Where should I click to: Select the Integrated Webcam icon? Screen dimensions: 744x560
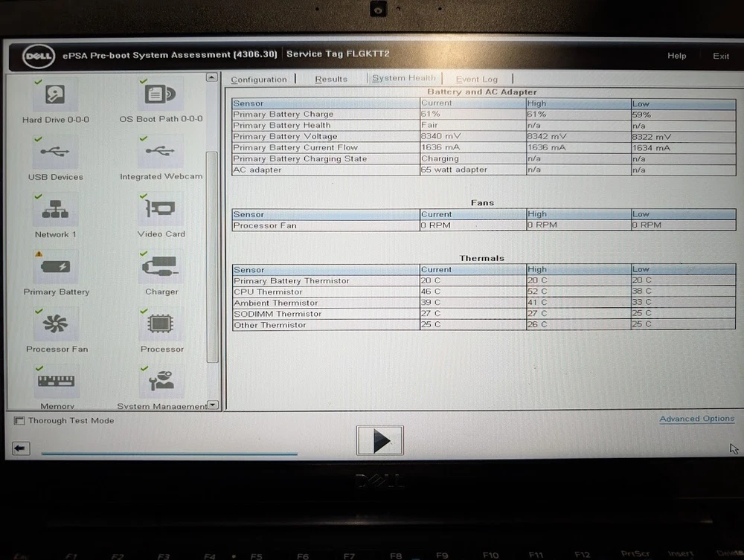pyautogui.click(x=161, y=152)
